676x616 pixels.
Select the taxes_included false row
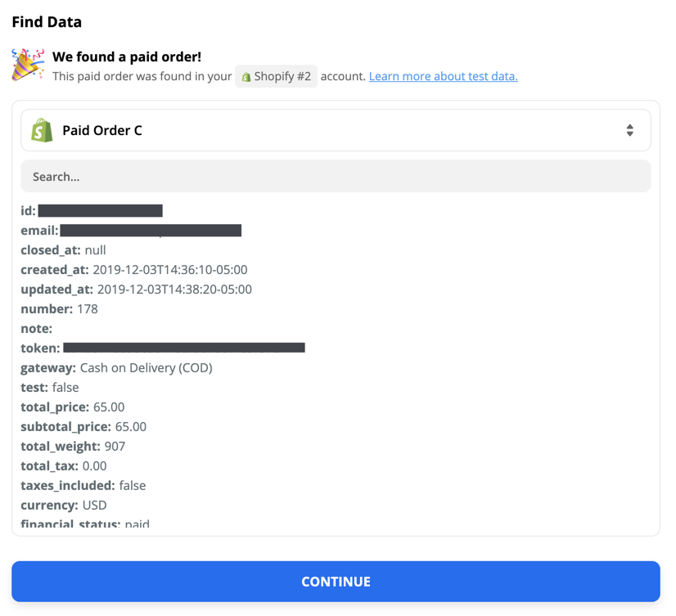tap(83, 485)
